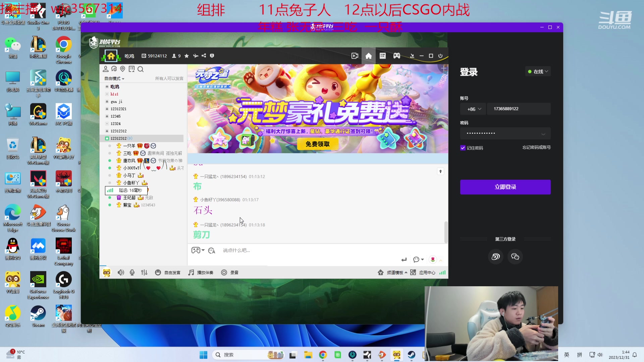
Task: Click the download-arrow mini mode icon
Action: (x=412, y=56)
